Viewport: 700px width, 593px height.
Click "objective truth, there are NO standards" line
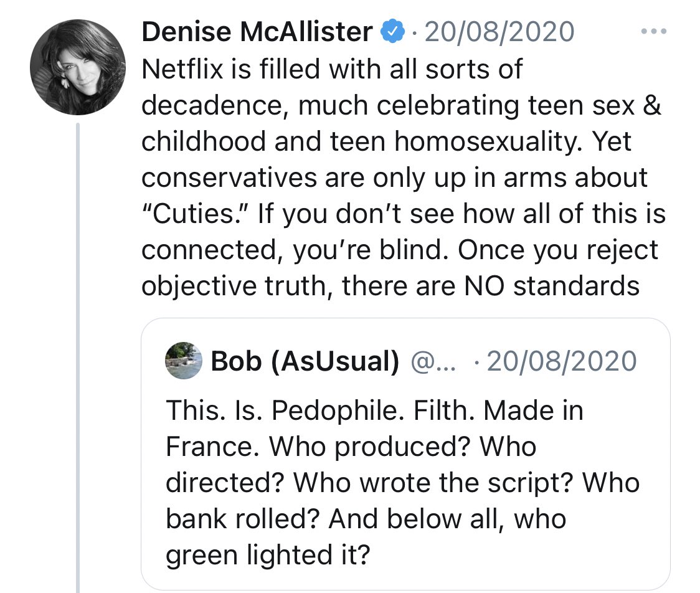(390, 286)
